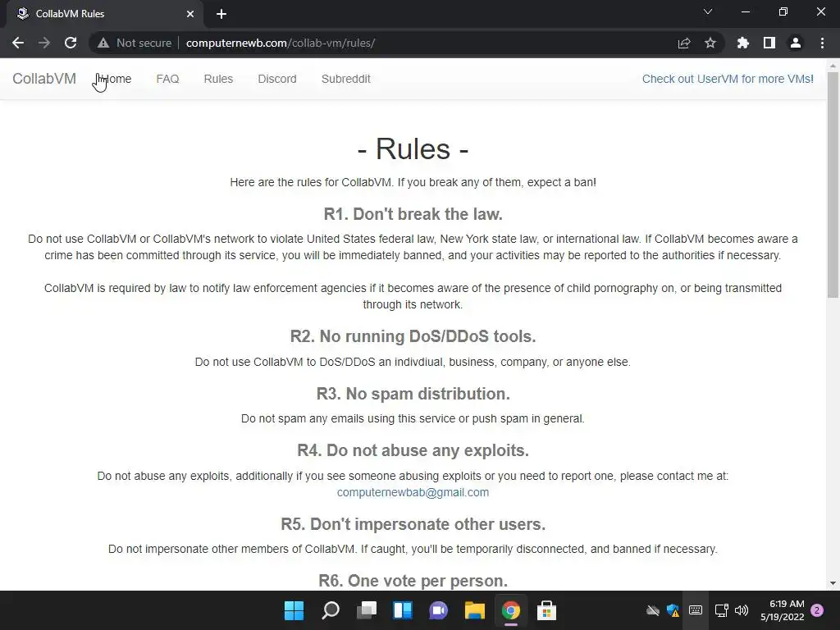The width and height of the screenshot is (840, 630).
Task: Open the Chrome extensions puzzle icon
Action: tap(743, 43)
